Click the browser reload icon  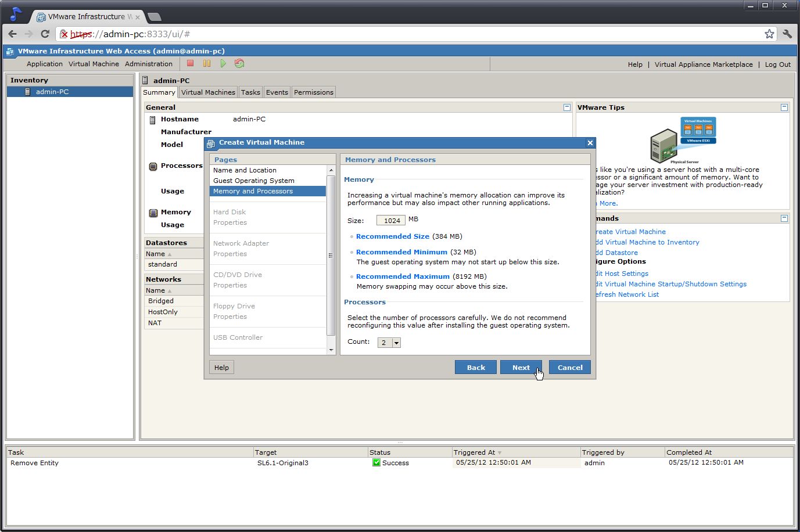[45, 34]
